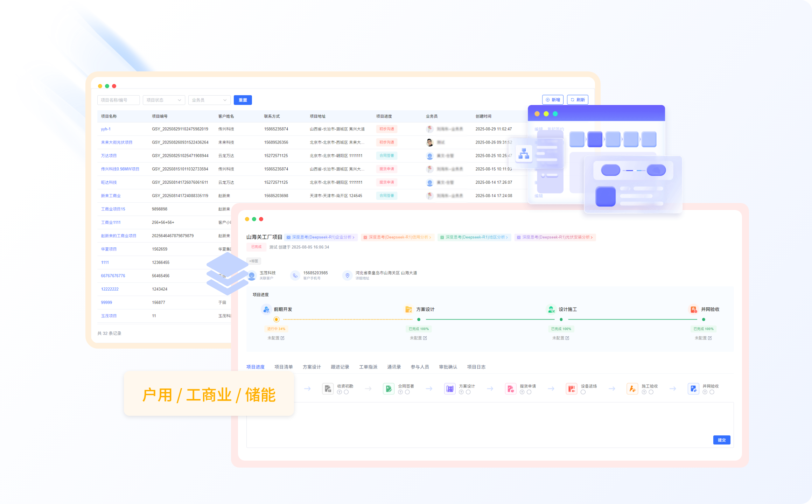Select the empty circle under 并网验收 step
Viewport: 812px width, 504px height.
pos(712,392)
